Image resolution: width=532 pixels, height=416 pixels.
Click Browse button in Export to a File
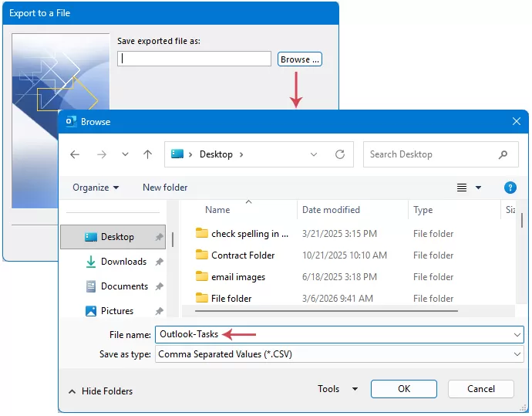tap(300, 59)
